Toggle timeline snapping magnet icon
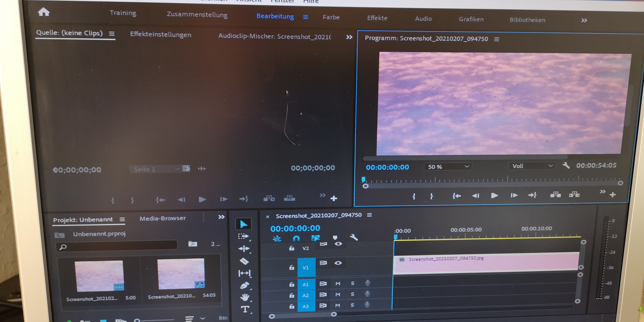The image size is (644, 322). [x=296, y=238]
